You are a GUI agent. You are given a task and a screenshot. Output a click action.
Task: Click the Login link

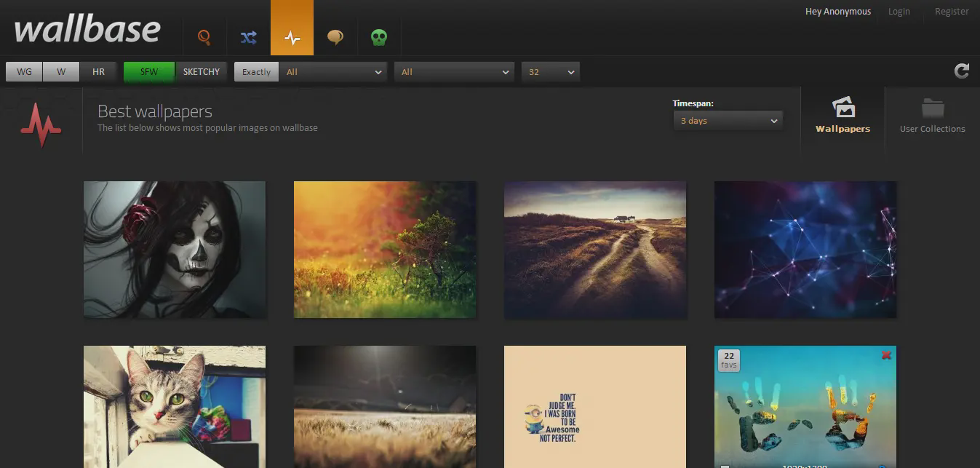tap(899, 12)
